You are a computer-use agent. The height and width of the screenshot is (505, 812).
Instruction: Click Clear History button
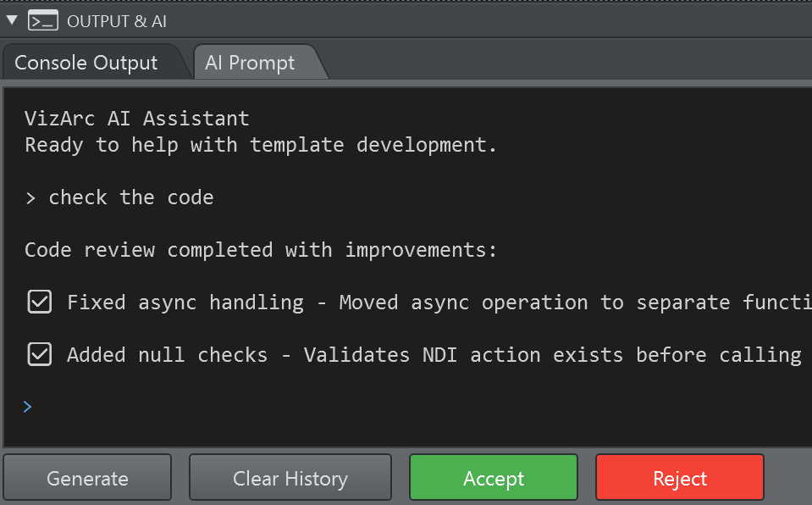tap(290, 479)
